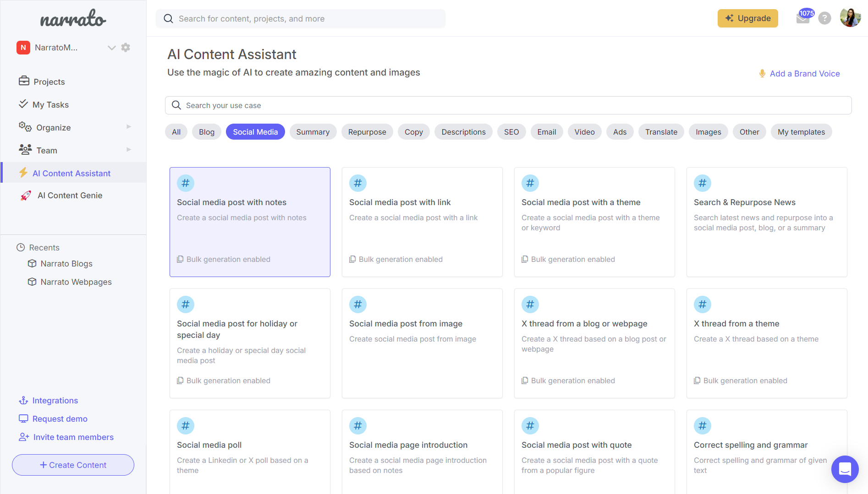Viewport: 868px width, 494px height.
Task: Select the Images category filter
Action: coord(709,132)
